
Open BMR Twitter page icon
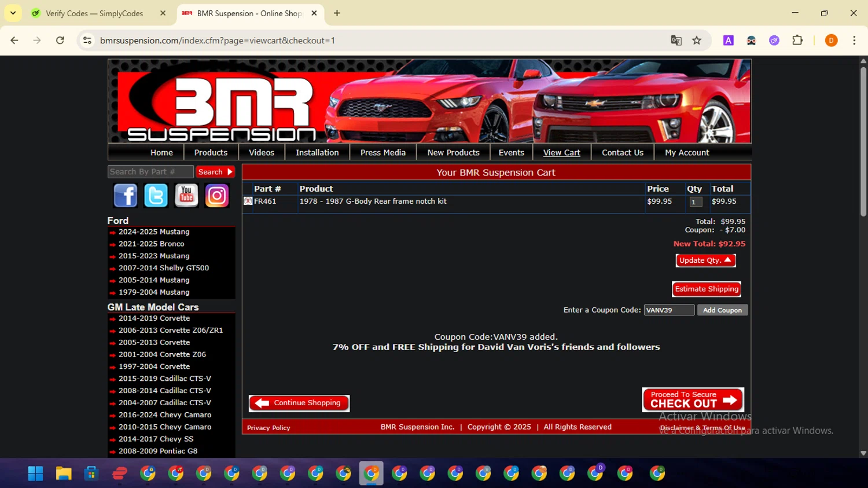[156, 196]
